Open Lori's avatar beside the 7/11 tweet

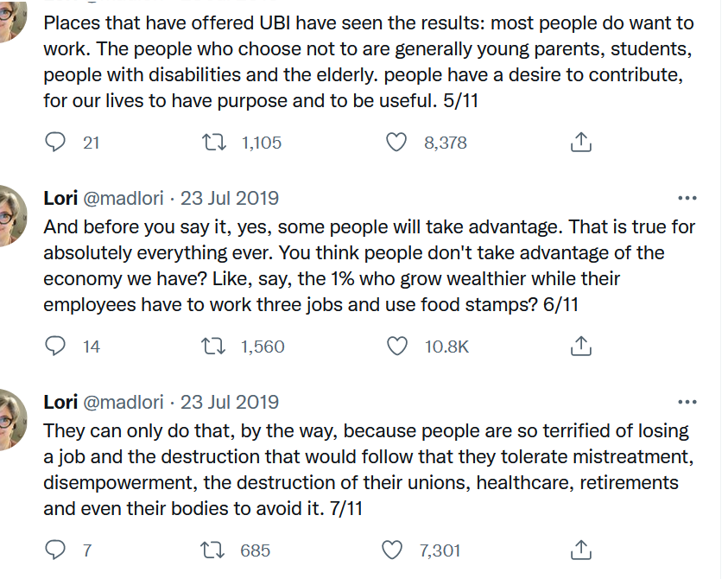pyautogui.click(x=11, y=420)
